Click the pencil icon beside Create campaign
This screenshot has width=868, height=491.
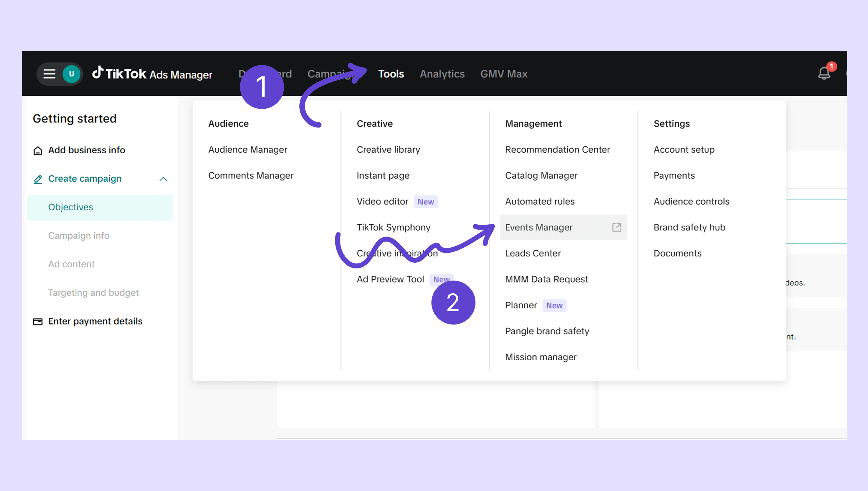(x=38, y=179)
